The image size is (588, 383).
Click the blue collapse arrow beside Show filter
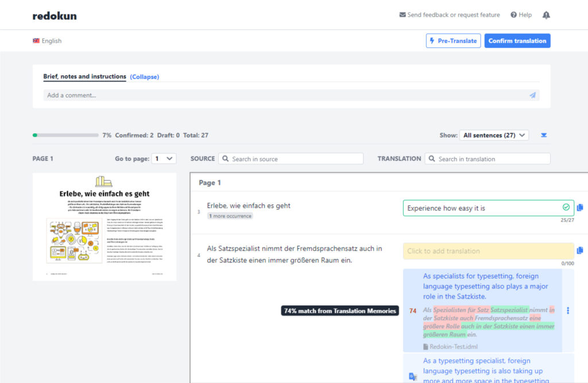tap(544, 136)
